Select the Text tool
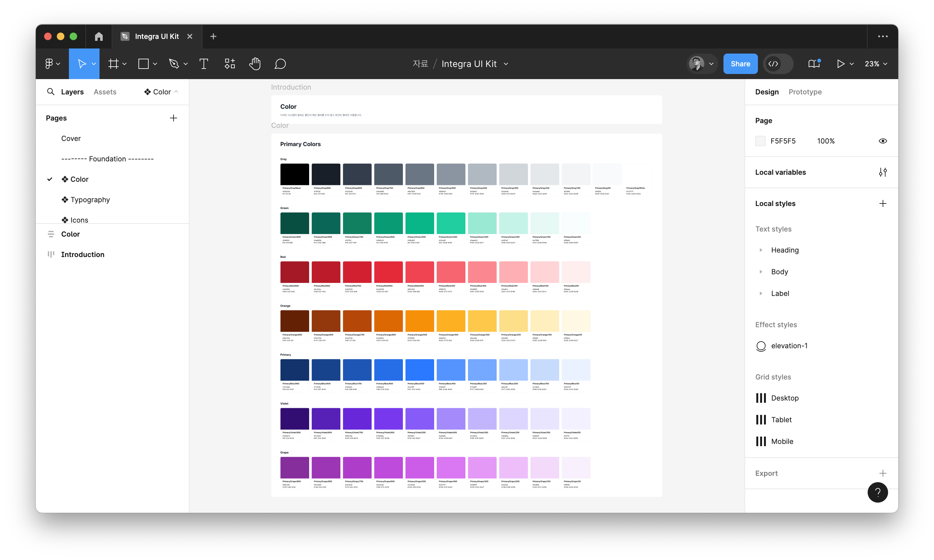This screenshot has width=934, height=560. point(204,64)
